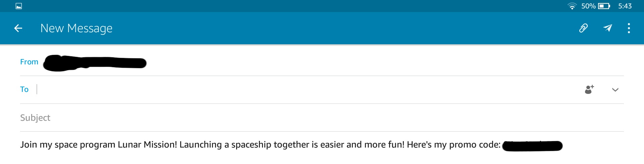Add a contact using the person-plus icon
Viewport: 644px width, 164px height.
click(589, 90)
